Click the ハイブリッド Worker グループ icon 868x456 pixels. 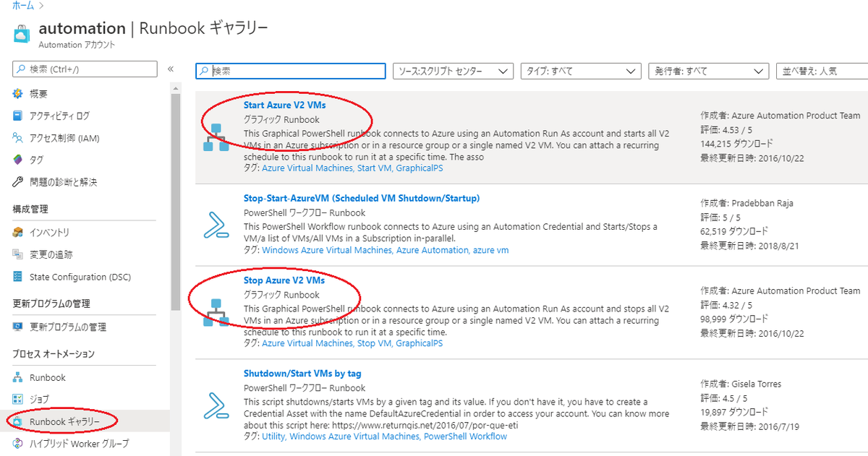18,443
